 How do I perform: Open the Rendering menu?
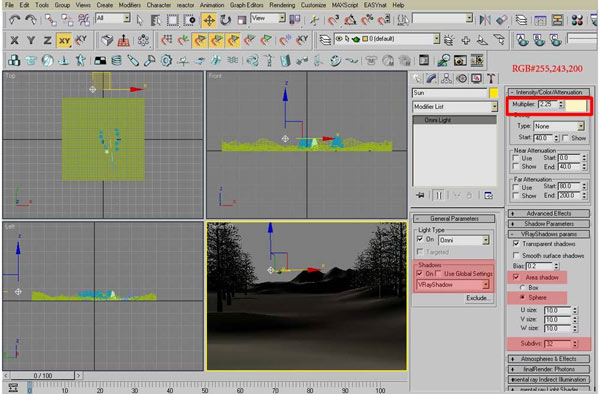[282, 5]
